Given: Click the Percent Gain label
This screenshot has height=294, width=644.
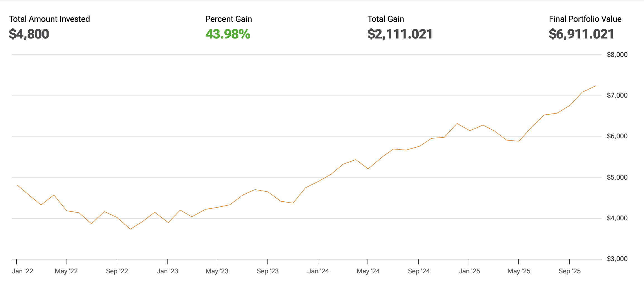Looking at the screenshot, I should (x=229, y=19).
